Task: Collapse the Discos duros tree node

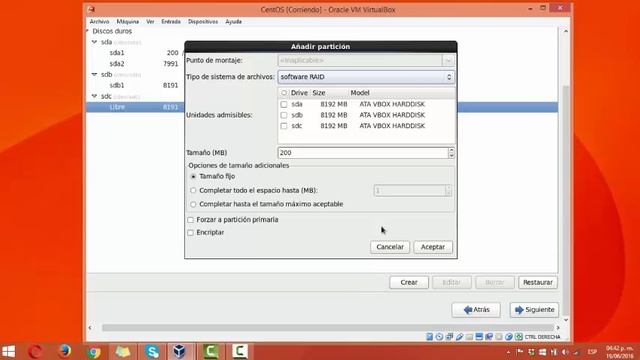Action: 87,31
